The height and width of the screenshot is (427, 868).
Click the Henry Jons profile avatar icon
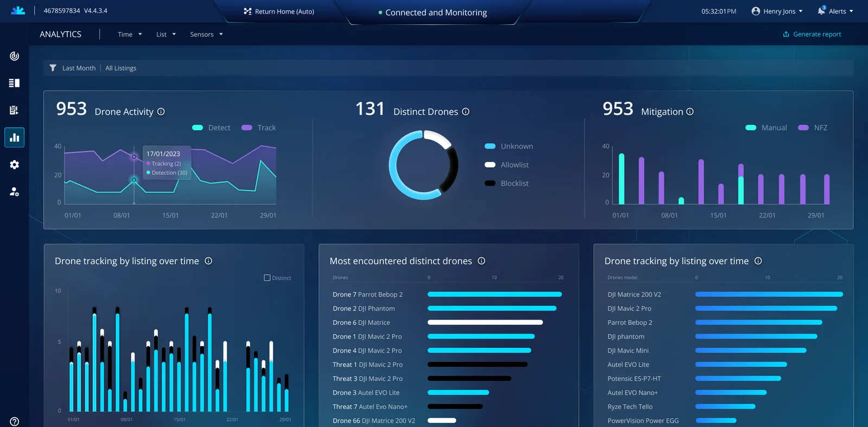756,11
